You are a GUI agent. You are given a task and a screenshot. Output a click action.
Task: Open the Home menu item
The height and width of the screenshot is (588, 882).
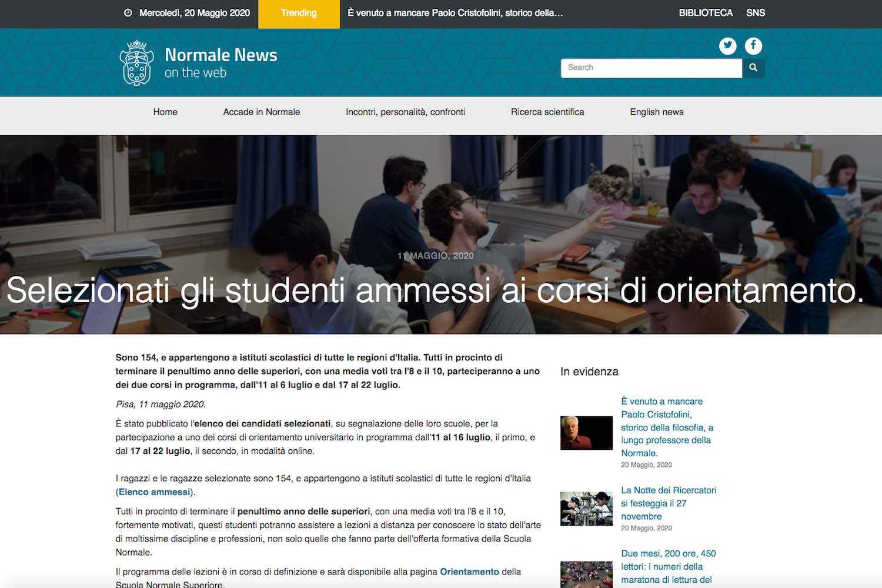[165, 112]
